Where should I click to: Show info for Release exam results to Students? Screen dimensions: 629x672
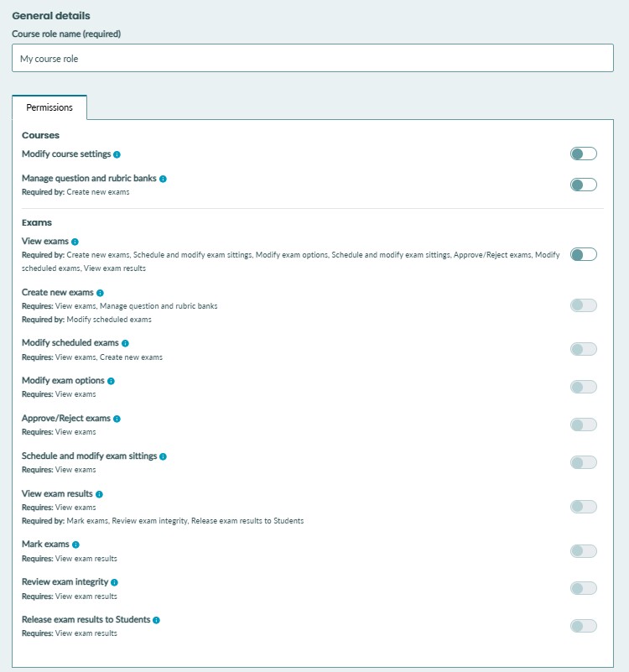[156, 620]
